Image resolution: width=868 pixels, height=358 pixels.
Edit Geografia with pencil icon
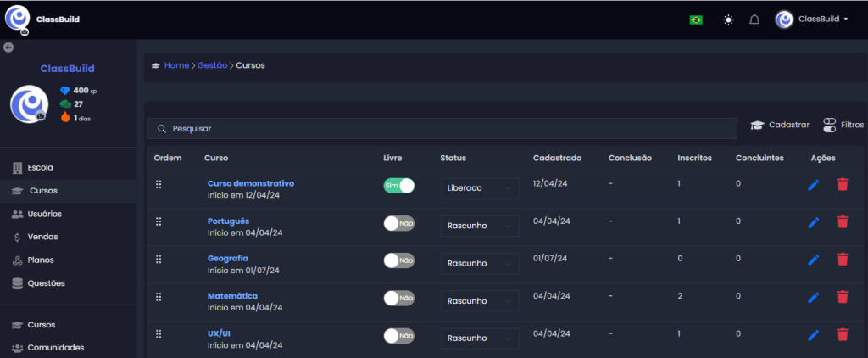(813, 260)
